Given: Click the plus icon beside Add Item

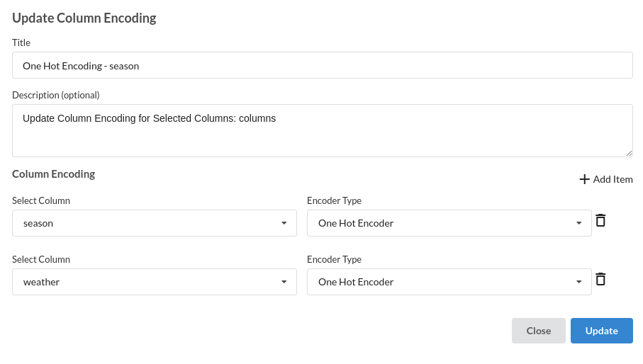Looking at the screenshot, I should pyautogui.click(x=584, y=179).
